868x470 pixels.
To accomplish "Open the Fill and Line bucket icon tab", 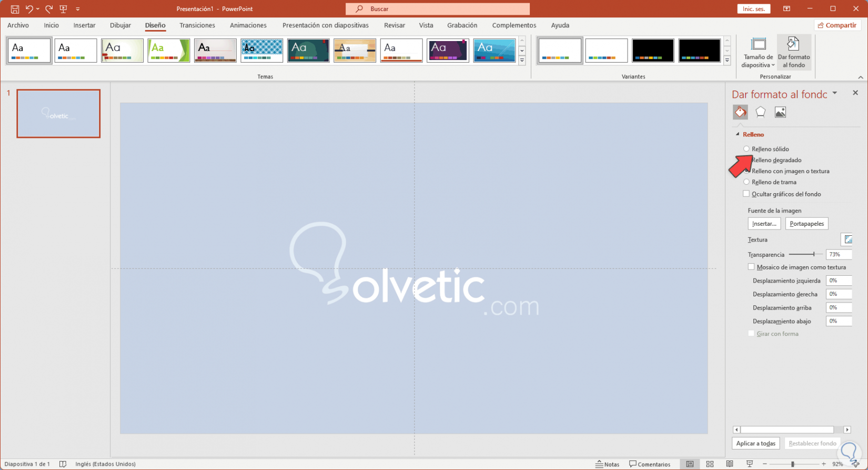I will (x=740, y=112).
